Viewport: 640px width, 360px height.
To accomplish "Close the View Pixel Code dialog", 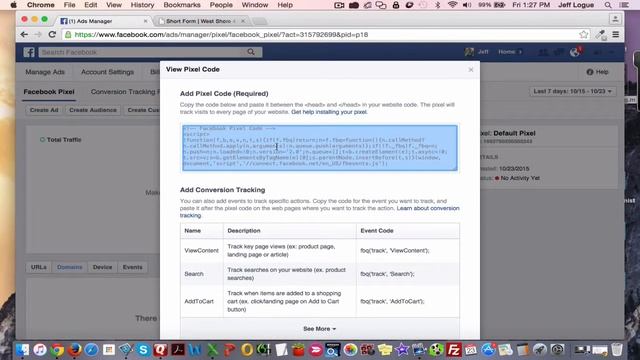I will 471,70.
